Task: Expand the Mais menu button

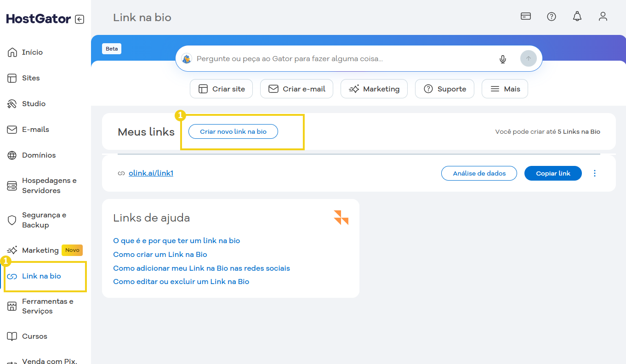Action: pos(505,89)
